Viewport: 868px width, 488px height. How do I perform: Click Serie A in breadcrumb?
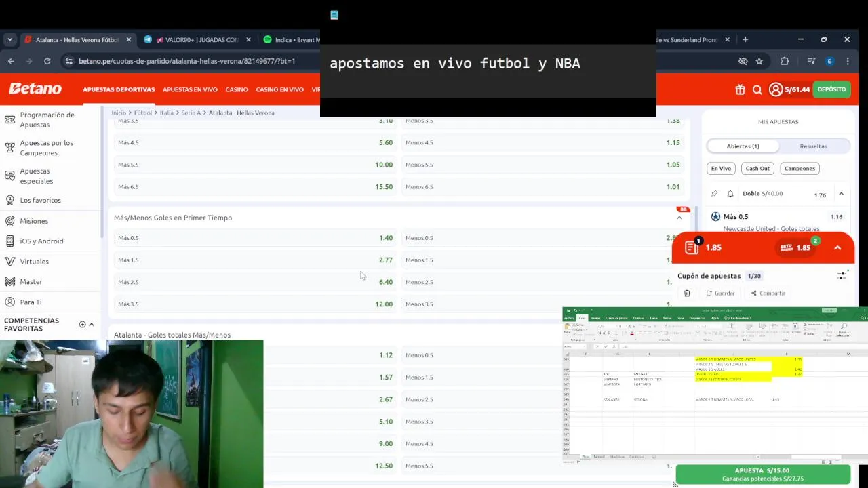(x=191, y=113)
